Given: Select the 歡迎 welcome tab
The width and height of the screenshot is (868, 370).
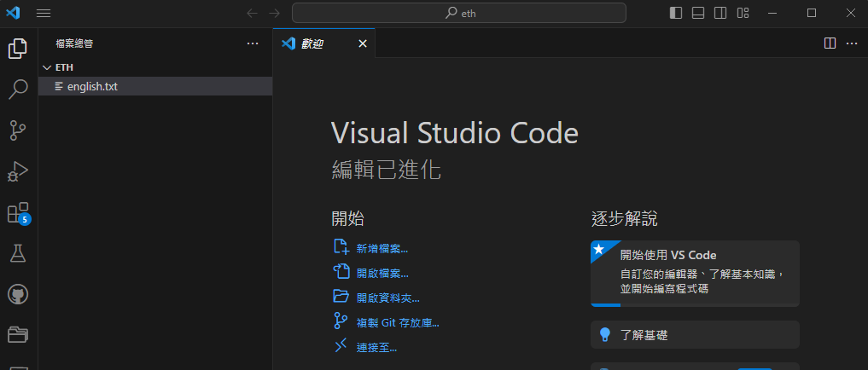Looking at the screenshot, I should click(323, 43).
